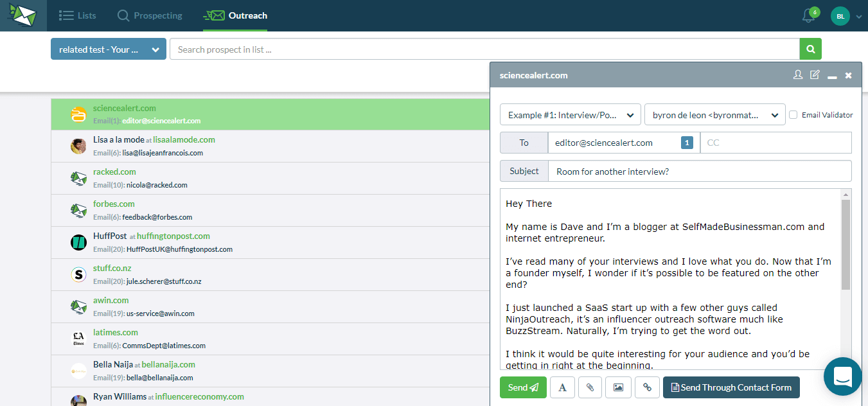This screenshot has width=868, height=406.
Task: Click the BL user avatar
Action: [x=840, y=16]
